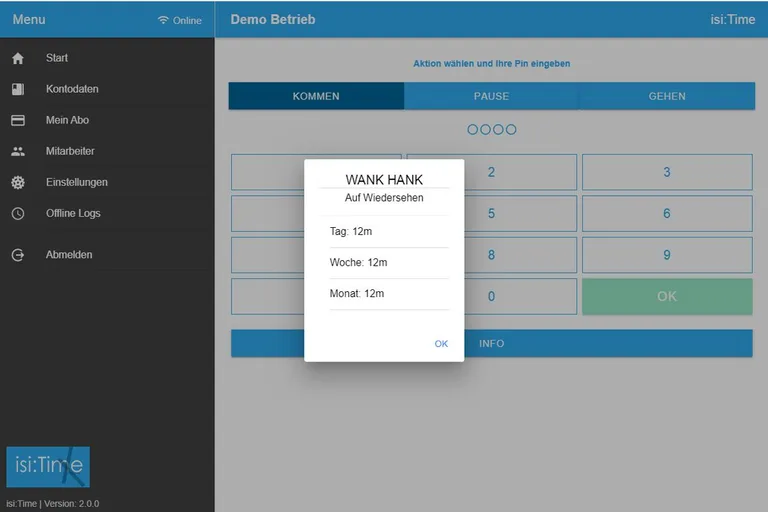768x512 pixels.
Task: Click the isi:Time logo in sidebar
Action: pos(48,467)
